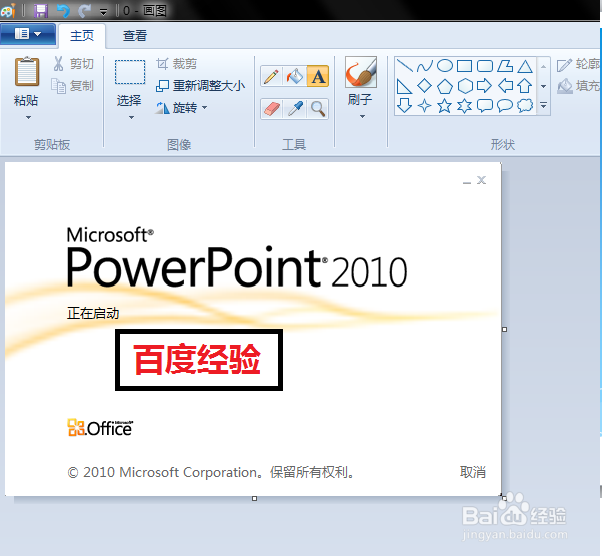Click the Copy button

(x=72, y=86)
